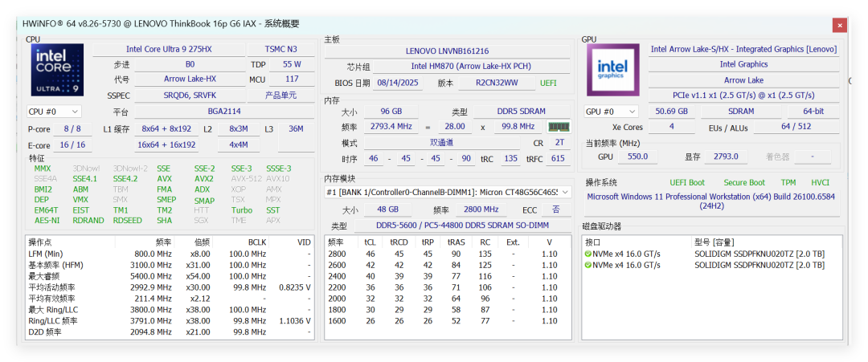Click the Intel HM870 chipset field
This screenshot has height=362, width=868.
[x=471, y=67]
